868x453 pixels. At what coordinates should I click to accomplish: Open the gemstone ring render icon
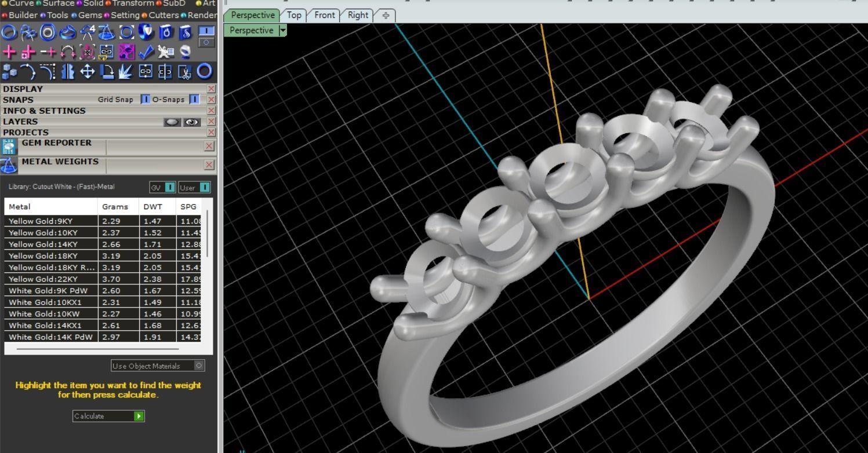185,52
